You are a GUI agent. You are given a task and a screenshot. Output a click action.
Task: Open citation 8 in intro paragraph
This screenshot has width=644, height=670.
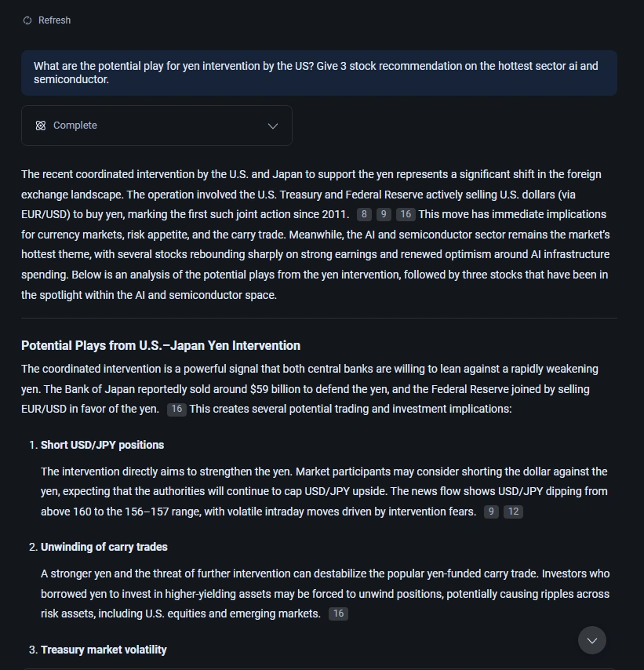pos(364,214)
